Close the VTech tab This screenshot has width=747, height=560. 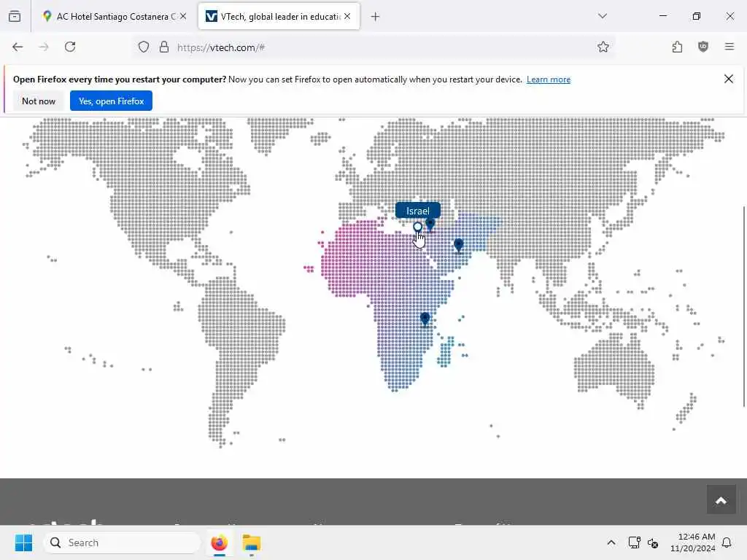(347, 16)
